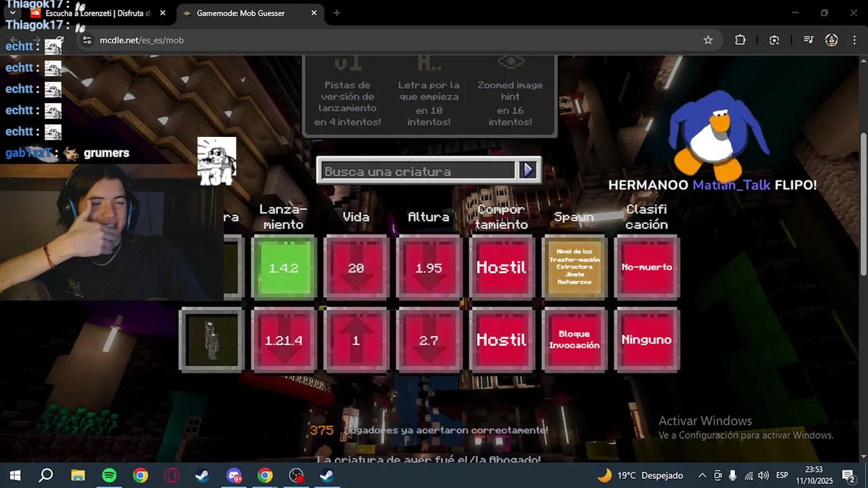This screenshot has height=488, width=868.
Task: Click the 'Lanzamiento' column header
Action: point(283,217)
